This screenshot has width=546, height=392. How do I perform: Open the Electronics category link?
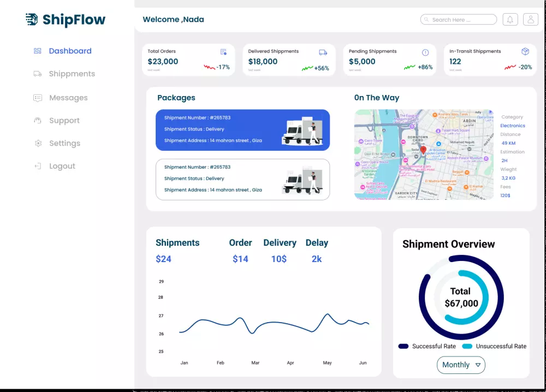(512, 126)
